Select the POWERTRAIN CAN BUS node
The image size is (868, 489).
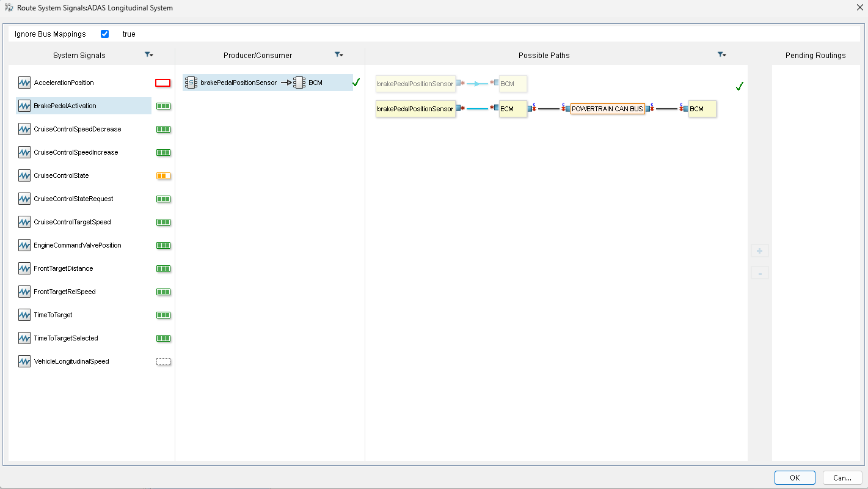[607, 109]
